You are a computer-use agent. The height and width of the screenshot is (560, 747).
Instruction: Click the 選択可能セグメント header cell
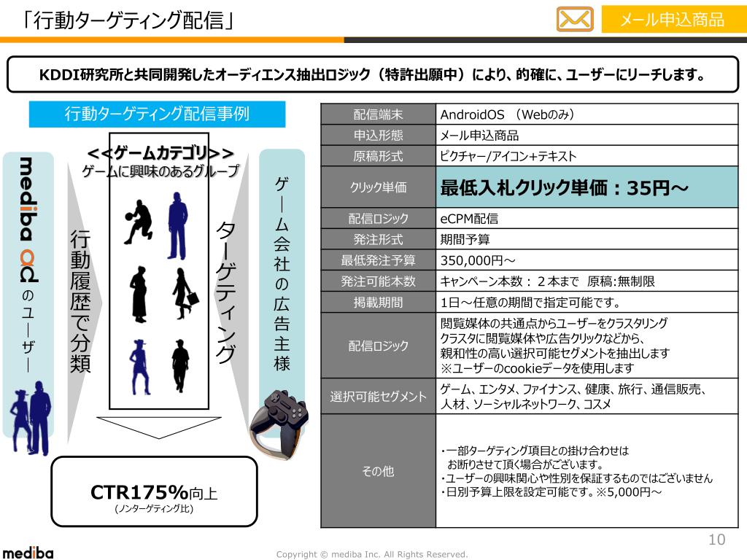[x=379, y=396]
